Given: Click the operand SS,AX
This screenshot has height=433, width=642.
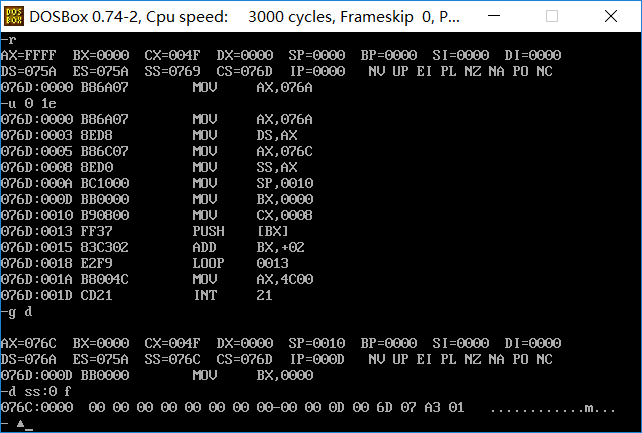Looking at the screenshot, I should coord(277,167).
